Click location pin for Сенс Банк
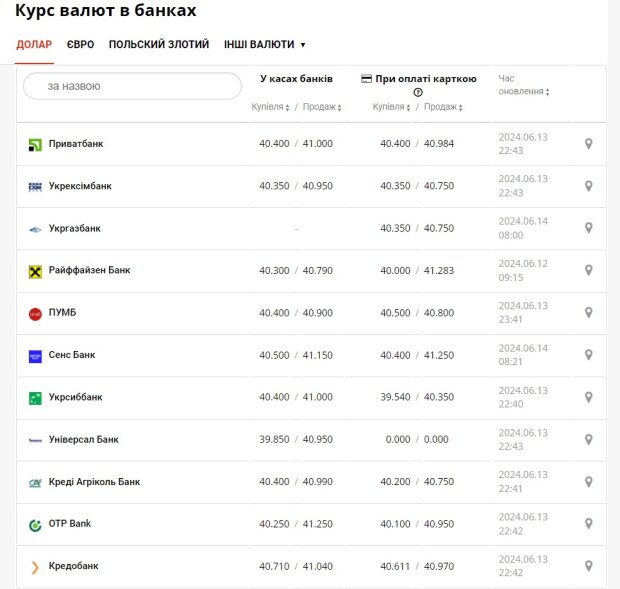This screenshot has height=589, width=620. pyautogui.click(x=589, y=355)
